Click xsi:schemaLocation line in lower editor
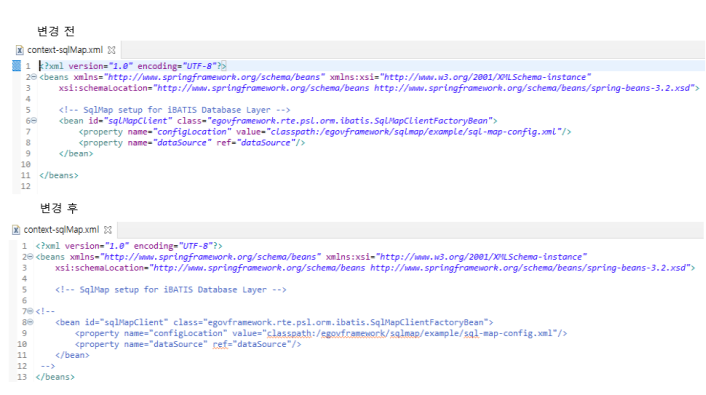706x395 pixels. [375, 268]
